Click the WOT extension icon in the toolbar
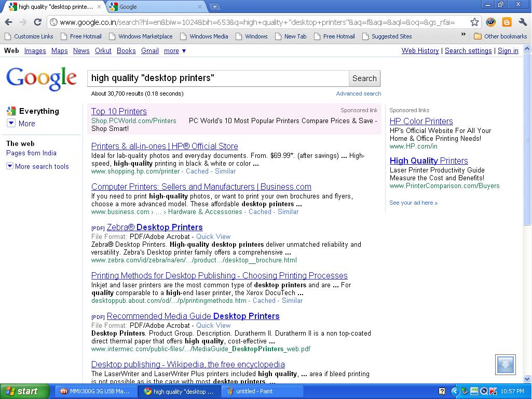The image size is (532, 399). [x=491, y=23]
